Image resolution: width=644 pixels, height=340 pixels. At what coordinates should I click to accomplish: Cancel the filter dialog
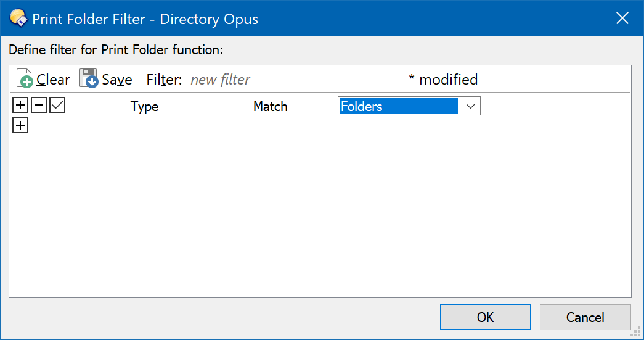(585, 317)
